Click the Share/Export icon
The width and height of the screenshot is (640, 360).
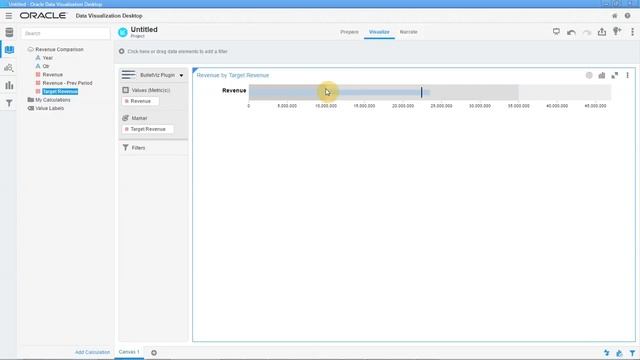coord(602,32)
